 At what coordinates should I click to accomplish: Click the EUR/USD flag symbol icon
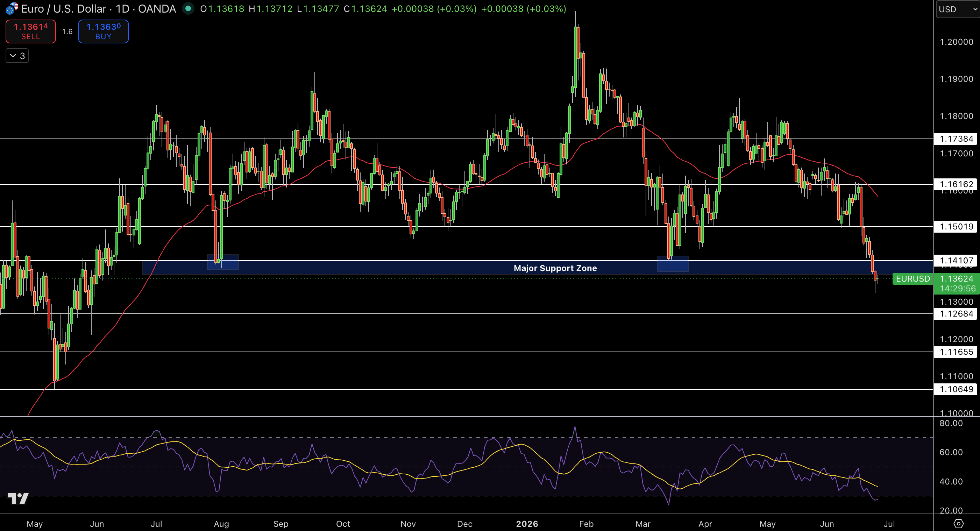(x=12, y=8)
